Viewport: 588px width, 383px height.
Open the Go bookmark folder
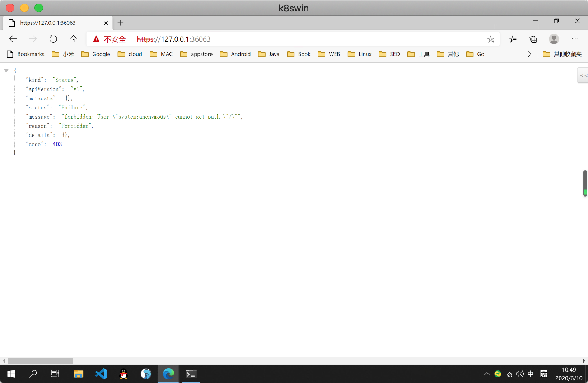tap(475, 54)
